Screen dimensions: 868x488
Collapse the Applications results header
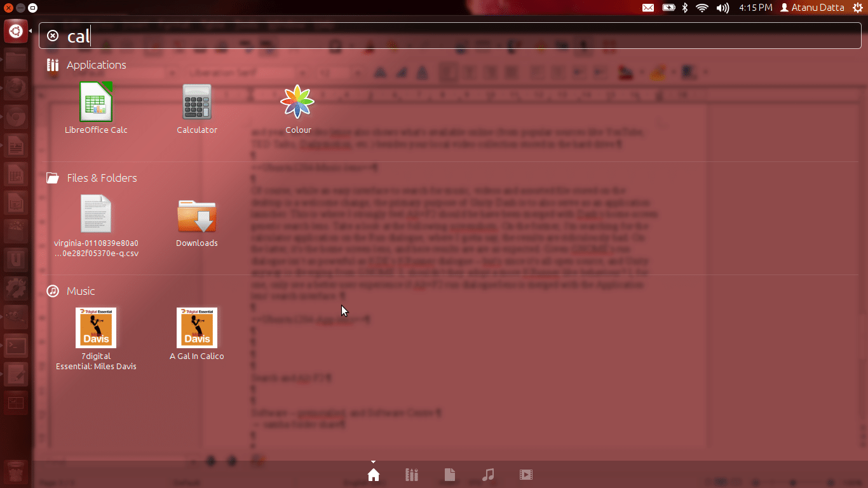click(86, 65)
